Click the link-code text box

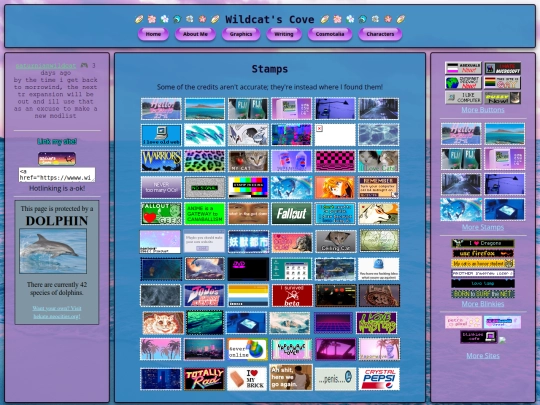click(57, 175)
